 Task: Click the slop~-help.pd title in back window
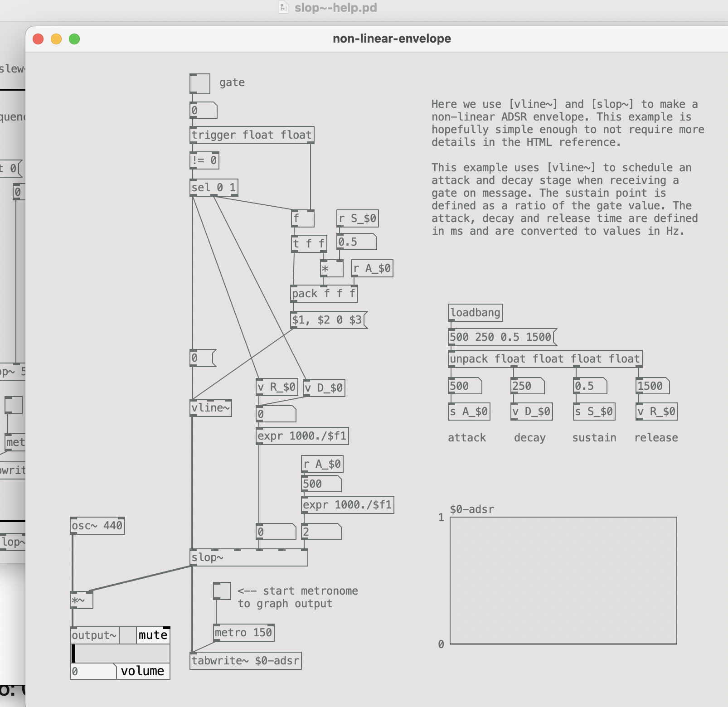coord(336,8)
